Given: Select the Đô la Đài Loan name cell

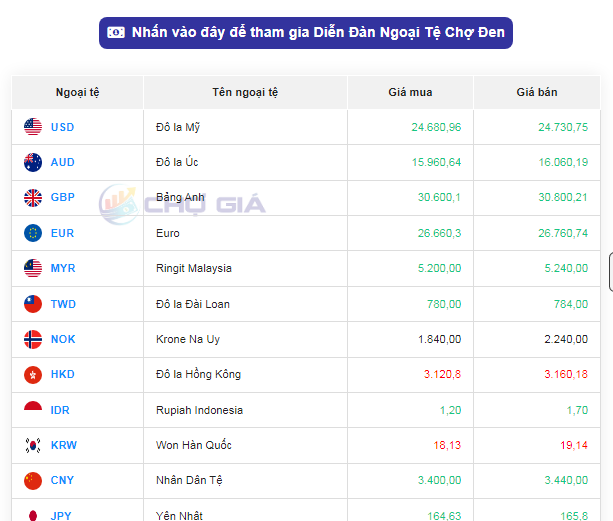Looking at the screenshot, I should pyautogui.click(x=245, y=304).
